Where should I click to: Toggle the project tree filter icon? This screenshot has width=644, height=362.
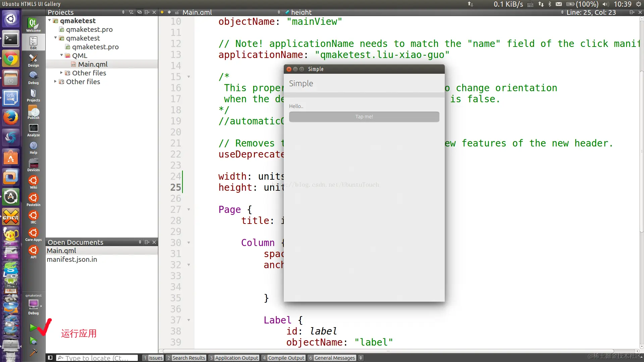131,12
